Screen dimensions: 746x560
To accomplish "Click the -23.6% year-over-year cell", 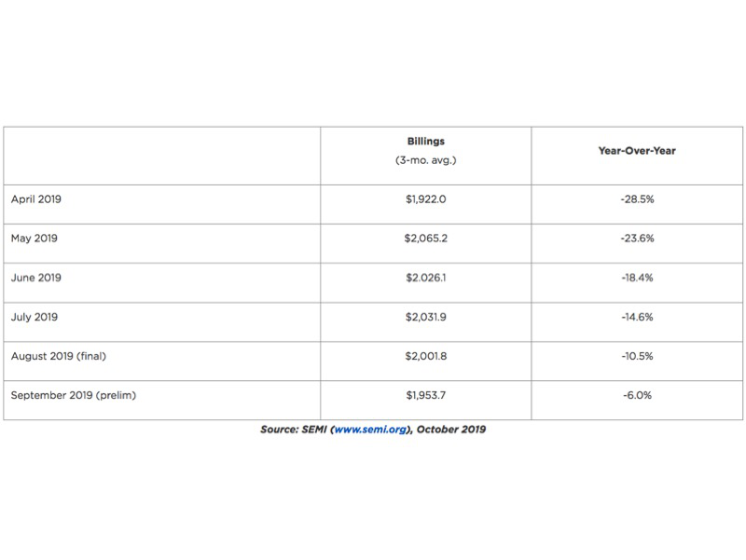I will click(x=637, y=239).
